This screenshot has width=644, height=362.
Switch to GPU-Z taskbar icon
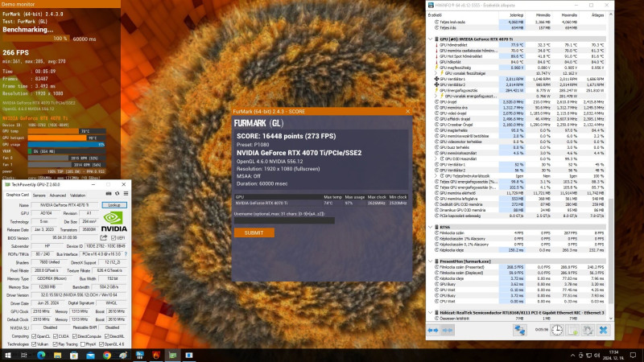tap(172, 355)
